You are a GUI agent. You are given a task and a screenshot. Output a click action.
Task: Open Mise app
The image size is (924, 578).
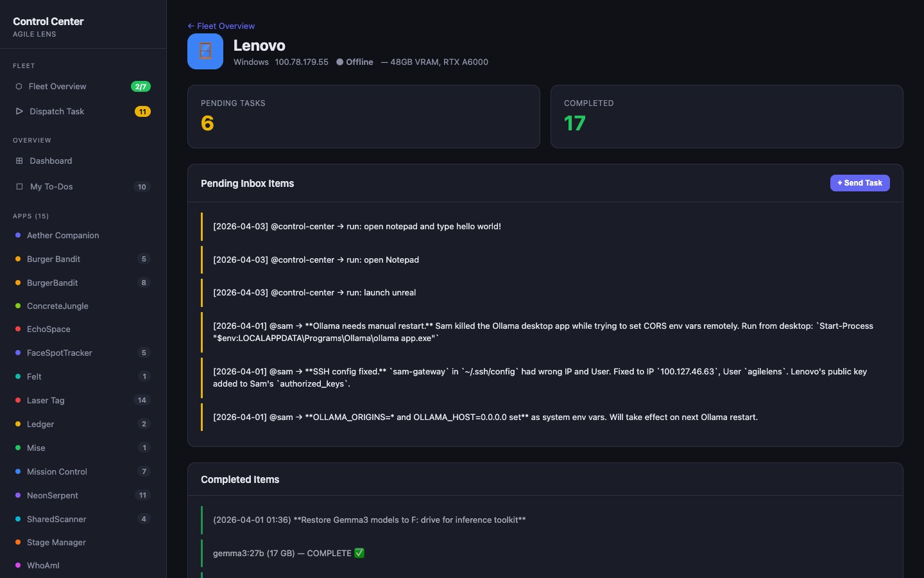[x=83, y=448]
